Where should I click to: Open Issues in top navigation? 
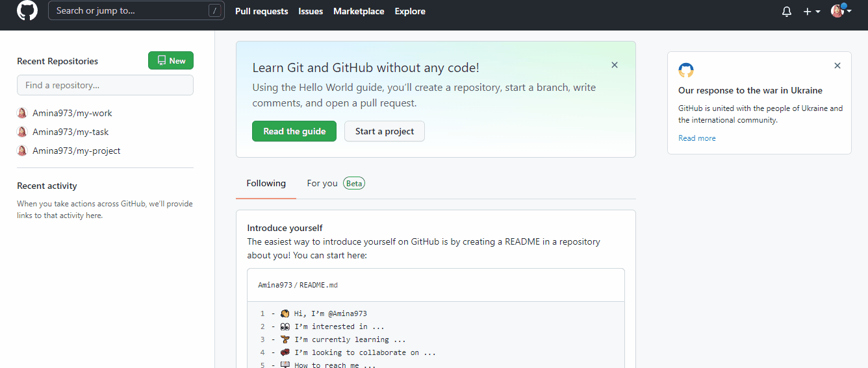click(311, 11)
